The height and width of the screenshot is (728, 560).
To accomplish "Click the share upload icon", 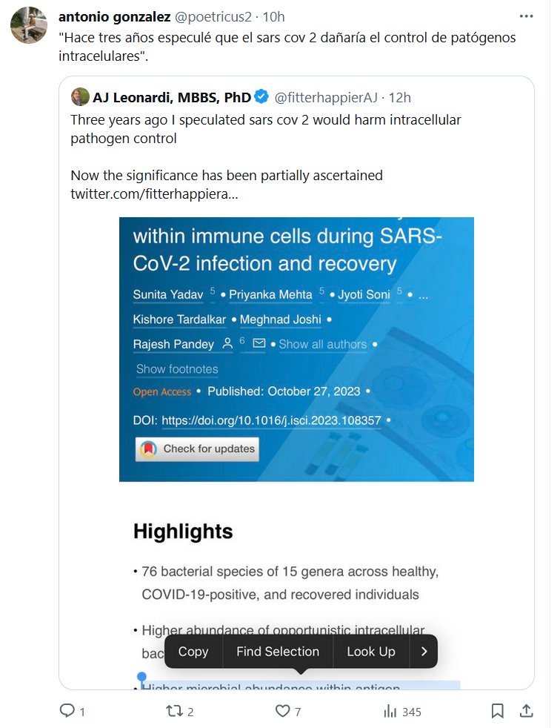I will [526, 711].
